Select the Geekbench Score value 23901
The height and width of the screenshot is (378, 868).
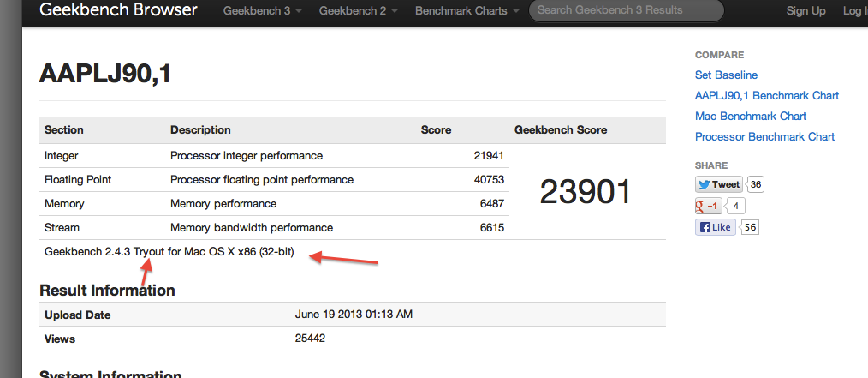pos(586,192)
